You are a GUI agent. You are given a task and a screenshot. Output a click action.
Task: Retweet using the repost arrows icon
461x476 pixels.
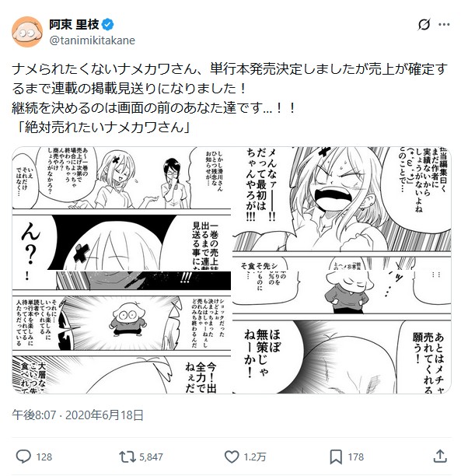[127, 457]
